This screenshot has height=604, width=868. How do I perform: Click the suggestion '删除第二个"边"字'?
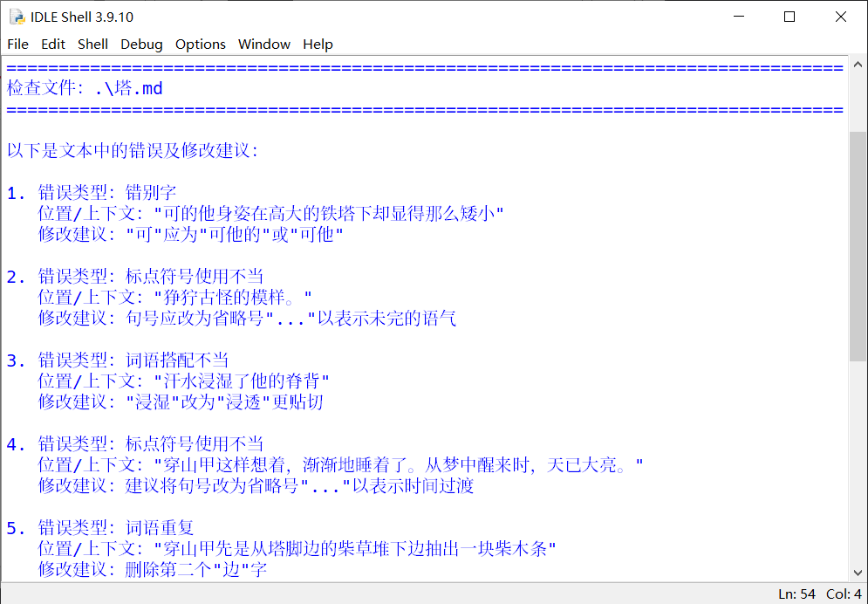[153, 569]
